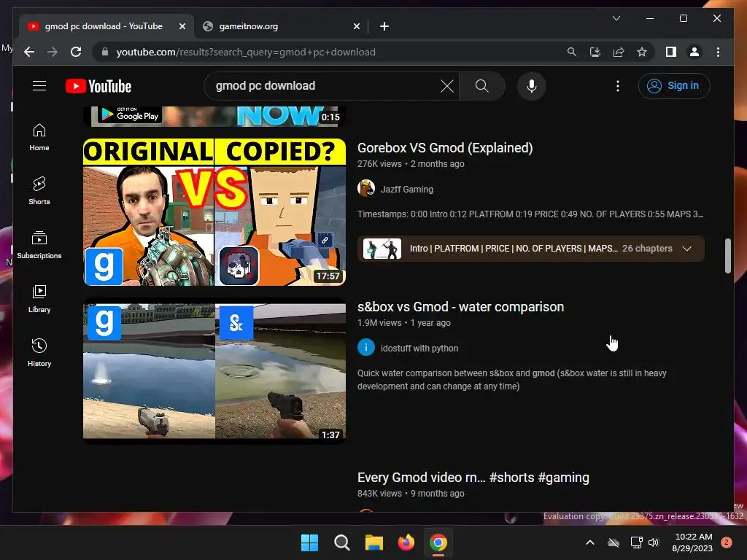The width and height of the screenshot is (747, 560).
Task: Open Chrome profile icon
Action: tap(694, 52)
